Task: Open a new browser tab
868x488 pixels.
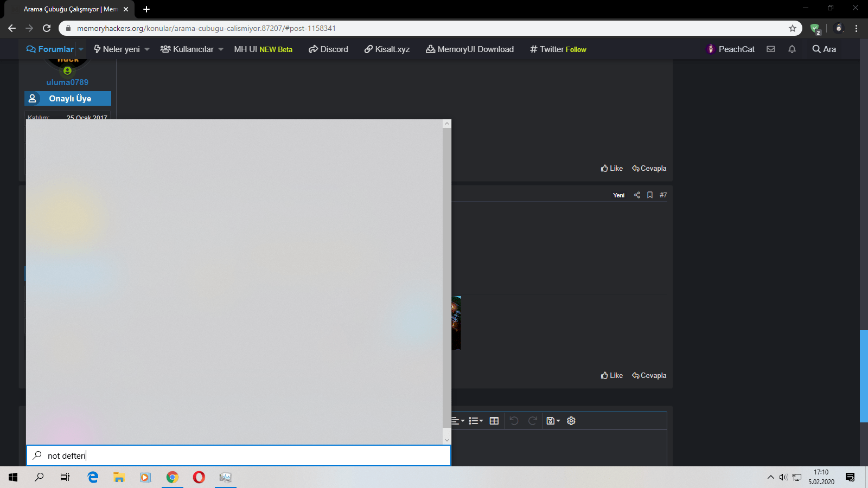Action: pos(146,9)
